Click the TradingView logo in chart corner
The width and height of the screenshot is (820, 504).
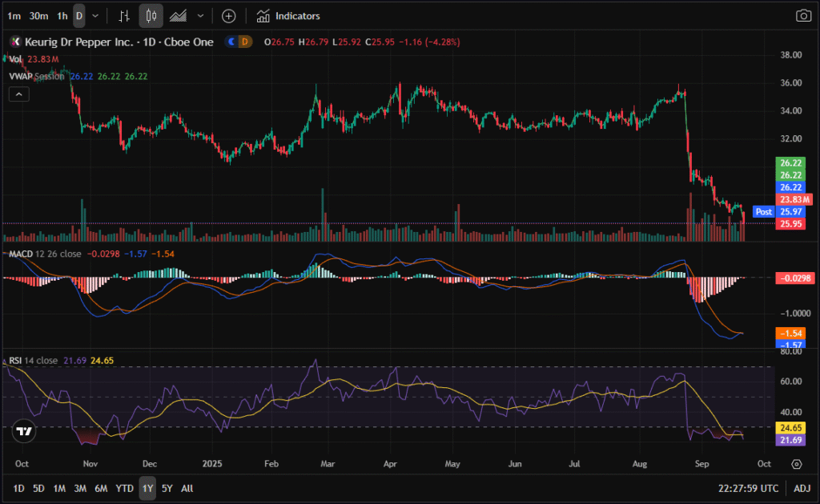point(24,432)
